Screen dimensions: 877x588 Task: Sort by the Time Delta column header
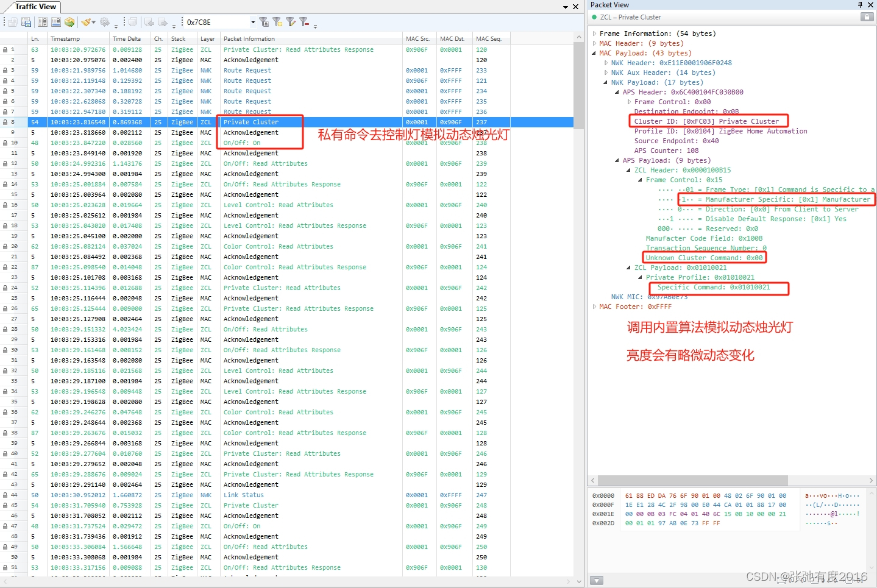click(130, 38)
